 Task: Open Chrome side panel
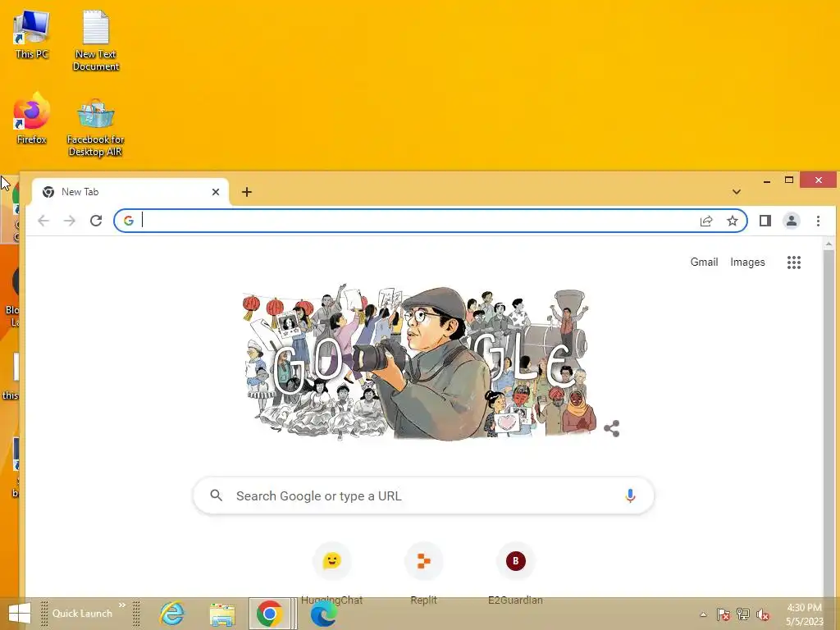tap(765, 221)
